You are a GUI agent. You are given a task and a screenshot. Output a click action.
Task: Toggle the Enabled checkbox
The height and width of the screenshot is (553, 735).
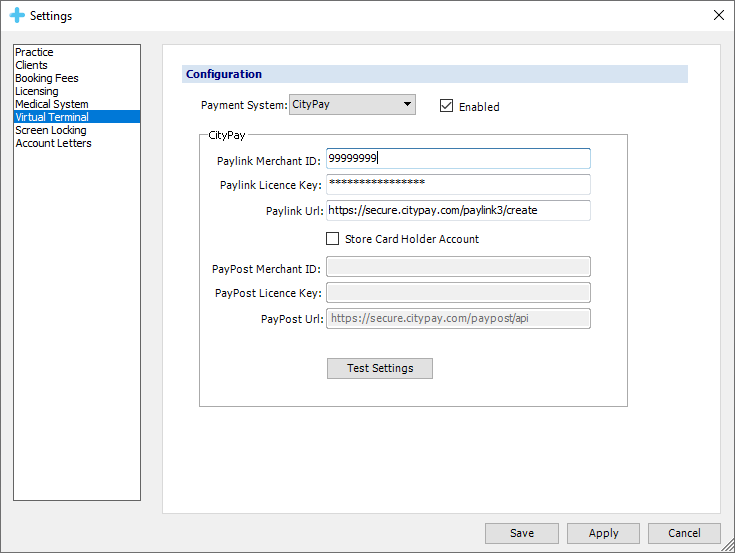click(x=447, y=106)
